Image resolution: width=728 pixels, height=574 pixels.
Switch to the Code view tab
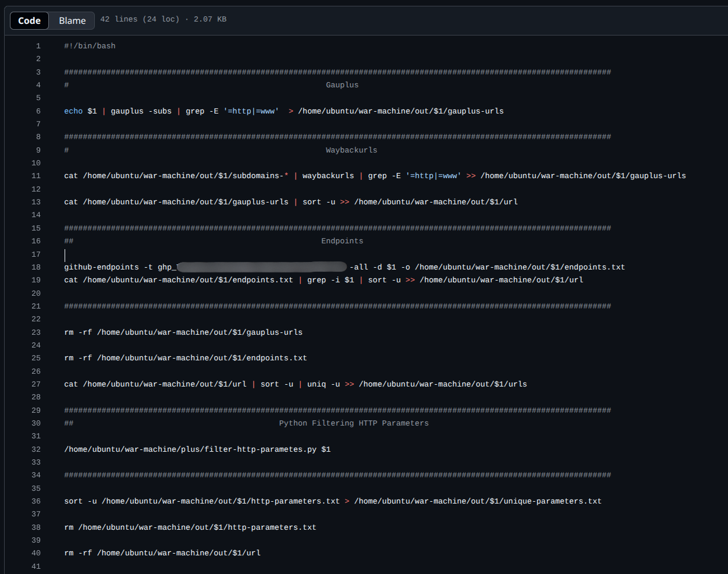click(x=29, y=20)
